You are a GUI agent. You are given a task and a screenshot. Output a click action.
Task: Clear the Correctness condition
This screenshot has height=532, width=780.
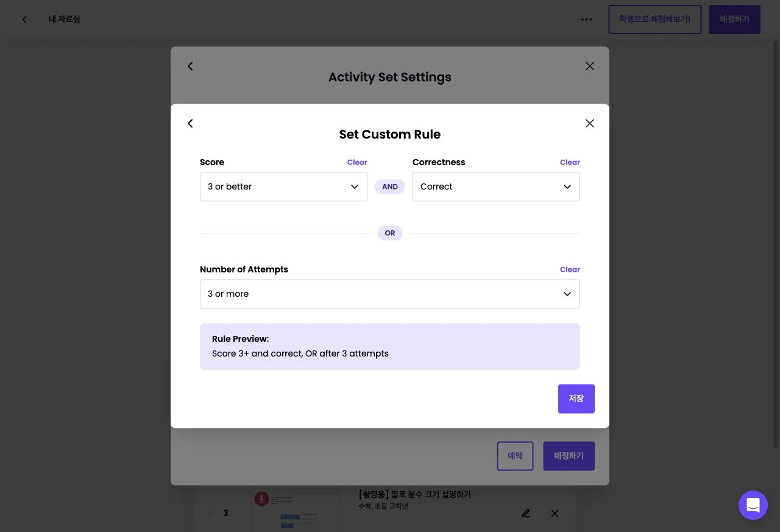tap(570, 162)
